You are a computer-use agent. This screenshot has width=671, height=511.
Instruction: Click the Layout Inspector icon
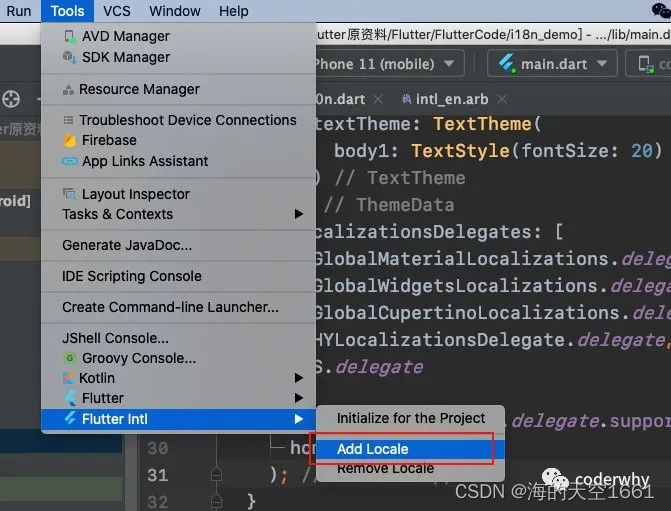tap(69, 194)
